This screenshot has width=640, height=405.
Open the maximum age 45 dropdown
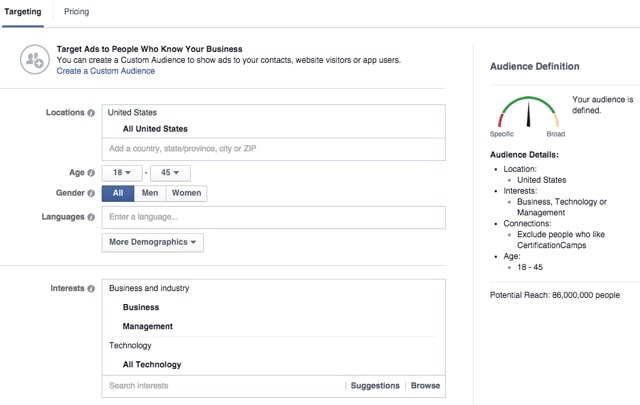coord(174,172)
